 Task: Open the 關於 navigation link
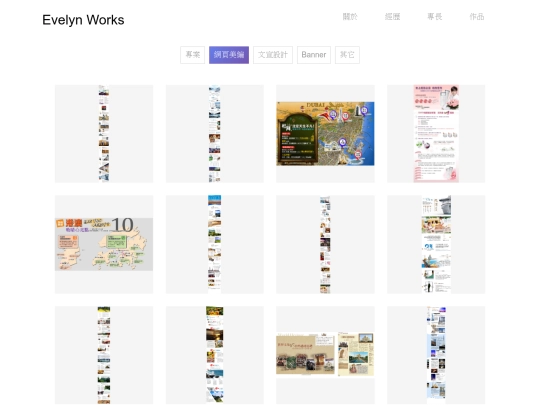click(350, 17)
